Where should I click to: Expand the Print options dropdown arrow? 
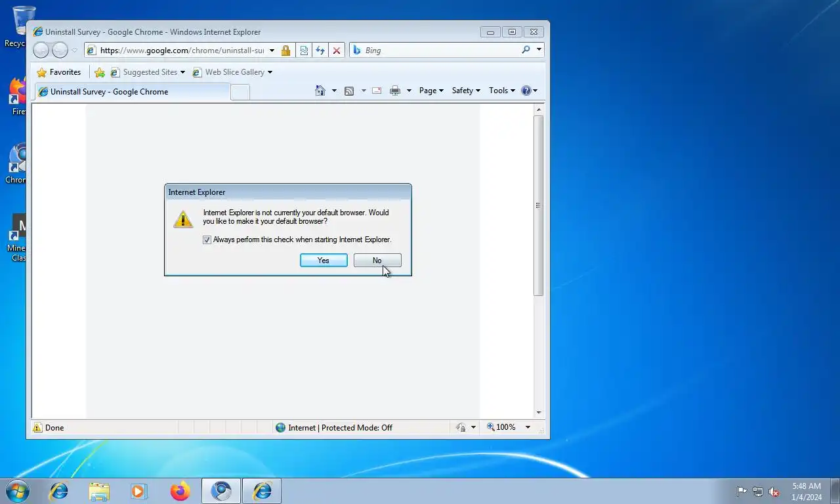click(x=409, y=91)
